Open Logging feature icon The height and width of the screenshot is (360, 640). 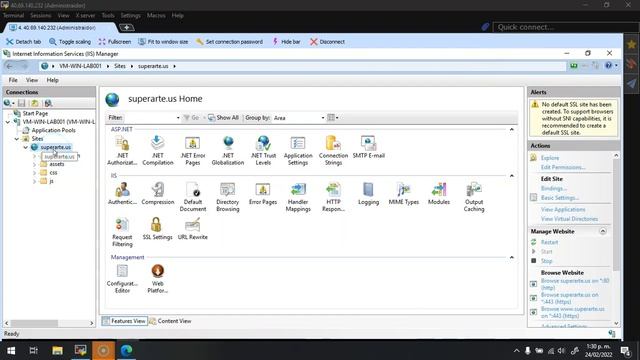click(369, 194)
